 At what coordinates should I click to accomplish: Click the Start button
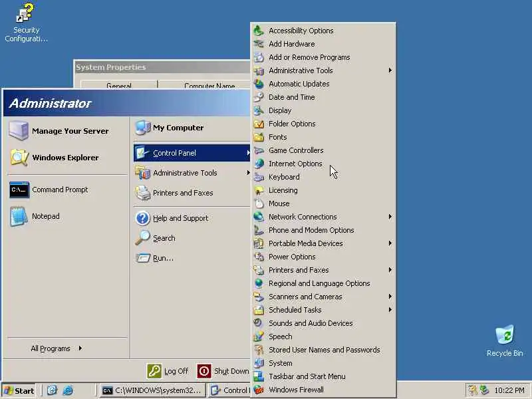[x=19, y=390]
